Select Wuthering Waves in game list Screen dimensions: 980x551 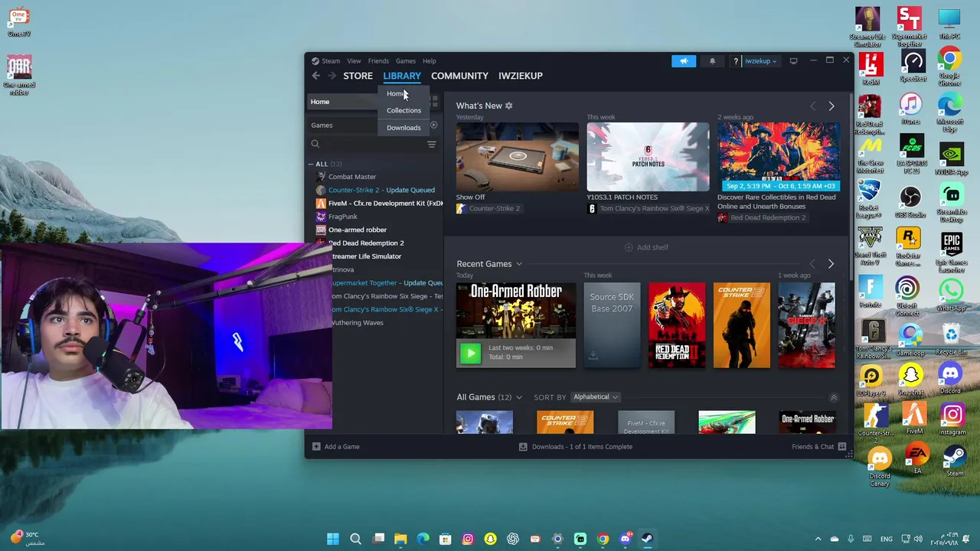click(357, 323)
